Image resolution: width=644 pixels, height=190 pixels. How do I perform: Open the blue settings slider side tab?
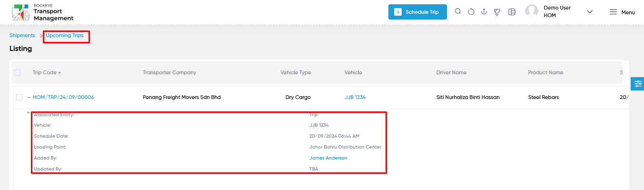pyautogui.click(x=637, y=83)
